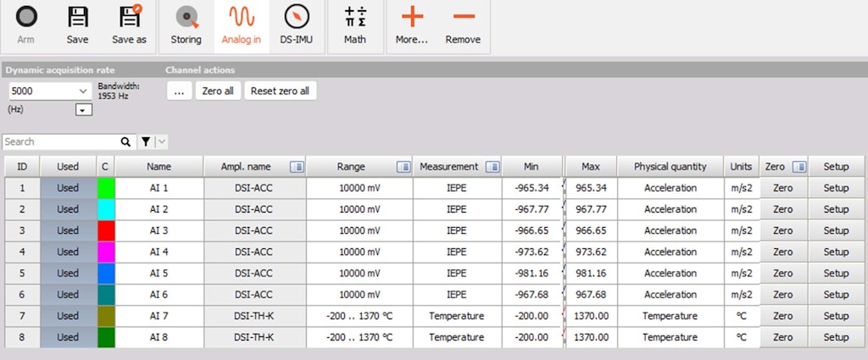The image size is (868, 360).
Task: Toggle Used state for AI 8
Action: (x=68, y=337)
